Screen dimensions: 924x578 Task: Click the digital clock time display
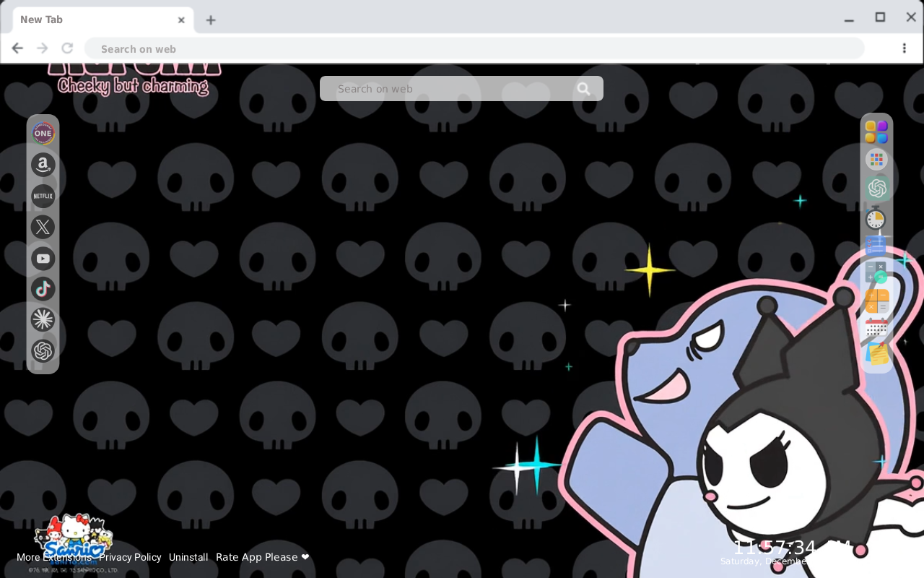coord(792,547)
